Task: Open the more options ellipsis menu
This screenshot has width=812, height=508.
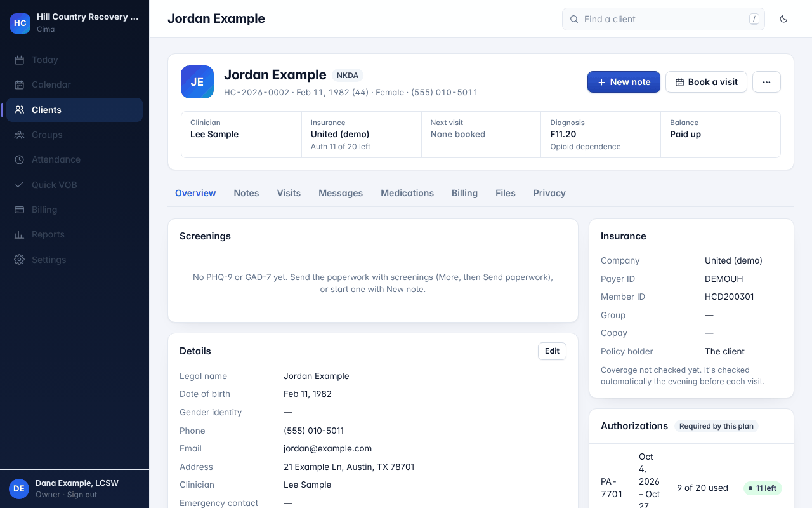Action: [x=766, y=82]
